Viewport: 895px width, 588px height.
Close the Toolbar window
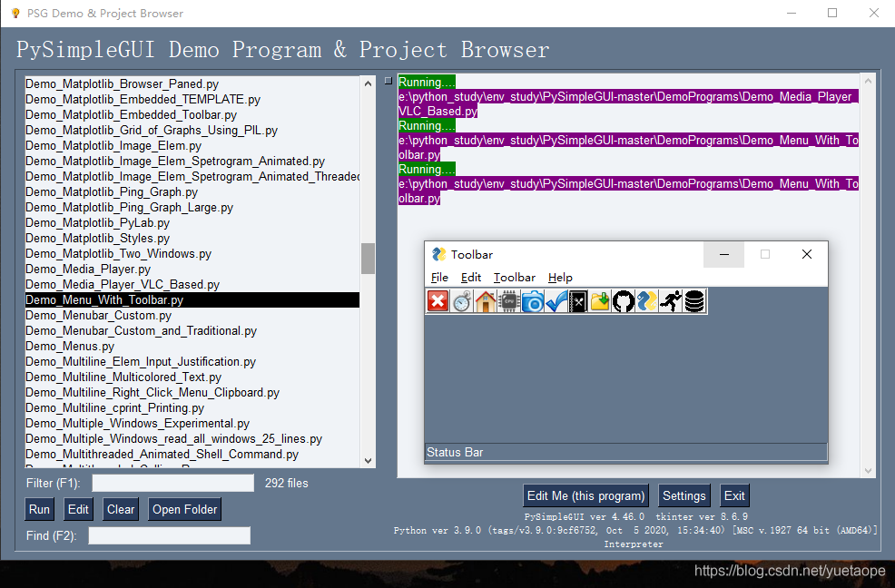(807, 255)
